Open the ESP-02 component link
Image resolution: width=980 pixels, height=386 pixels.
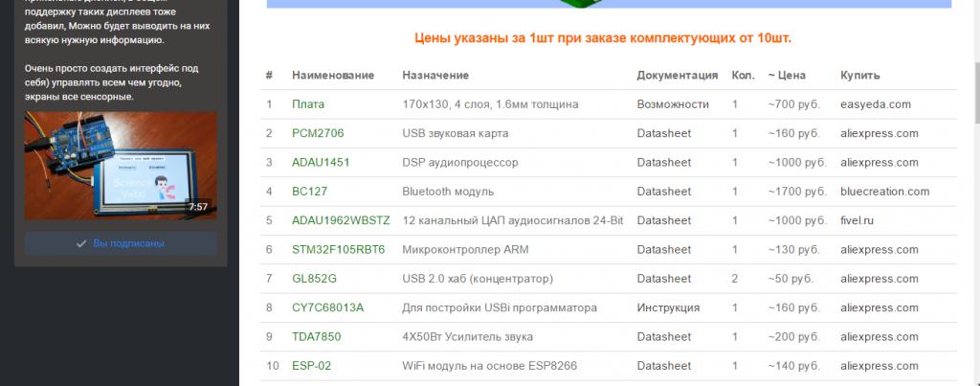pyautogui.click(x=311, y=366)
